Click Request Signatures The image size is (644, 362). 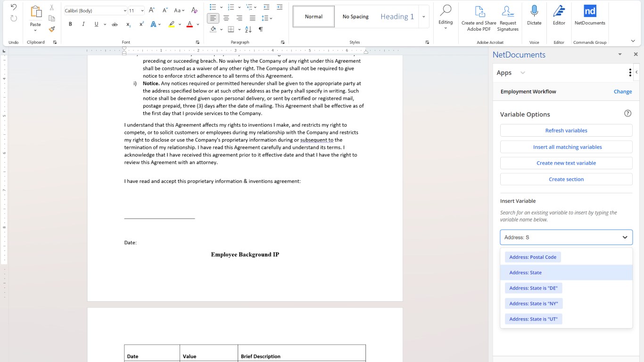pos(508,18)
